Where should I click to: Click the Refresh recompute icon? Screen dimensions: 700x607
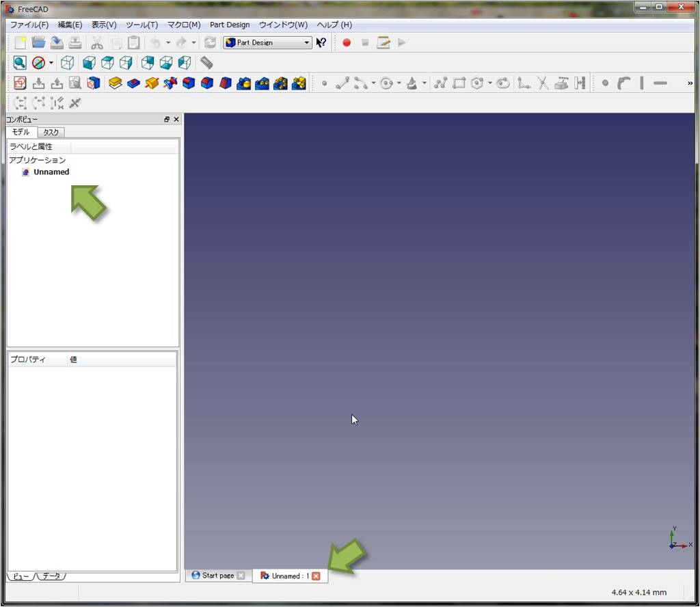[x=210, y=43]
